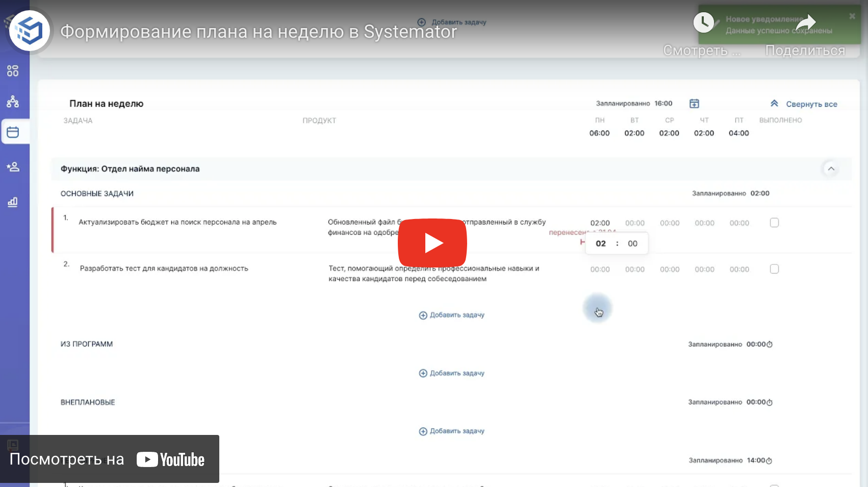Click hours field 02 in time popup

coord(601,243)
